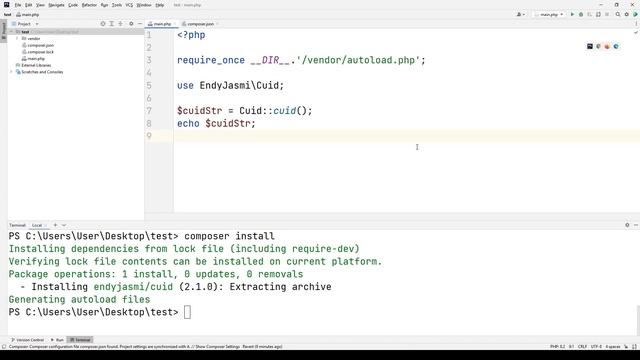640x360 pixels.
Task: Open IDE settings gear in top toolbar
Action: click(627, 14)
